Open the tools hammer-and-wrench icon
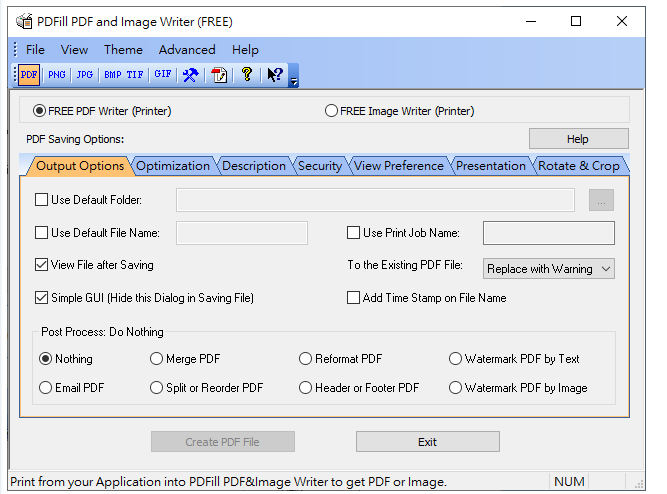The width and height of the screenshot is (667, 494). (191, 75)
